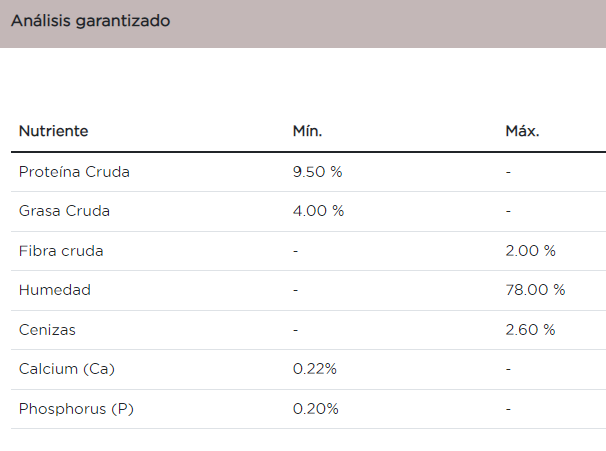Select the Máx. column header
Screen dimensions: 606x451
[522, 131]
